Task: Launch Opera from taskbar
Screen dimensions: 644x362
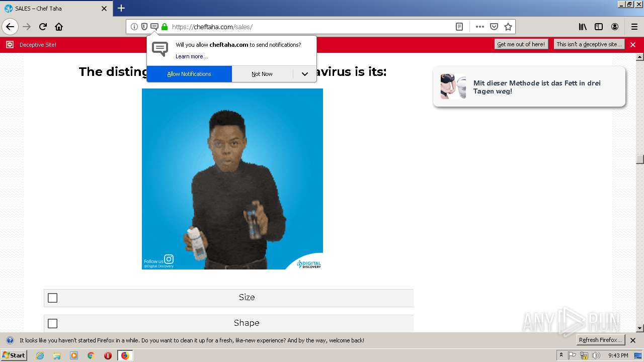Action: tap(108, 355)
